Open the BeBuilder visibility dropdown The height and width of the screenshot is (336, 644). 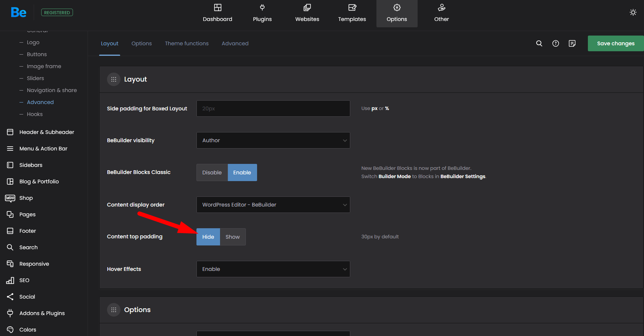(x=273, y=140)
